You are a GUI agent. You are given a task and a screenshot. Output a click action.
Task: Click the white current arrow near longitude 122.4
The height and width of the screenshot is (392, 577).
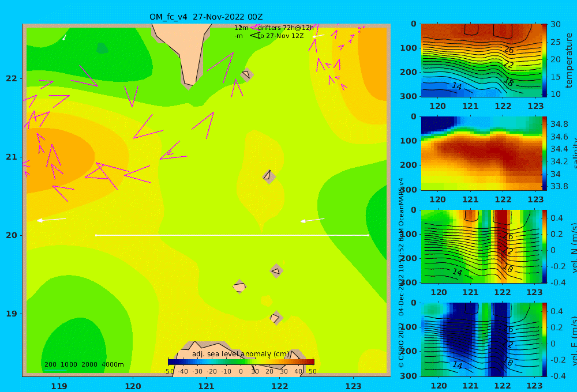(312, 220)
